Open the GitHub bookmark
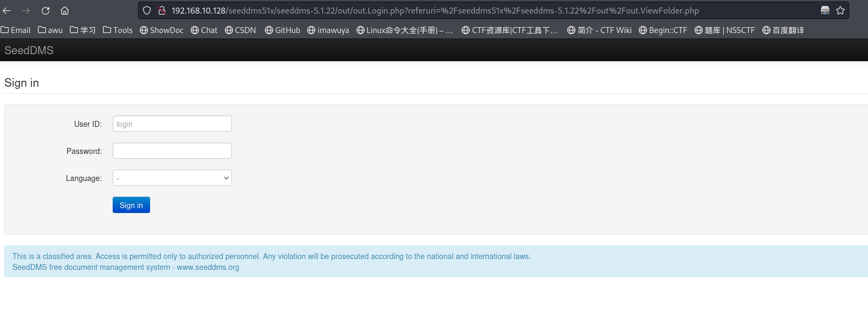Viewport: 868px width, 329px height. [282, 30]
